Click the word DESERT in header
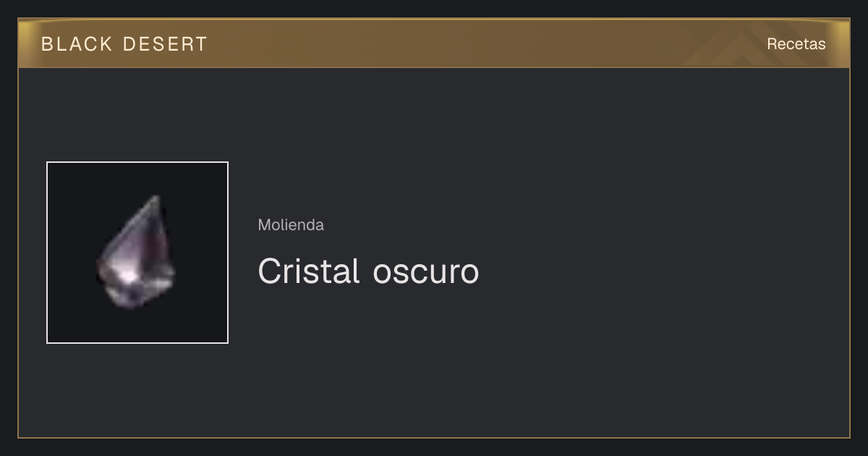 click(165, 44)
